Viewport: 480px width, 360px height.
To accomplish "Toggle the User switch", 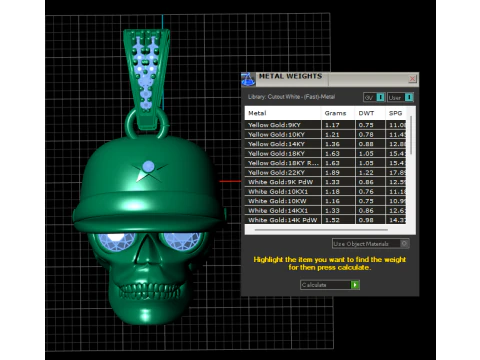I will click(400, 97).
